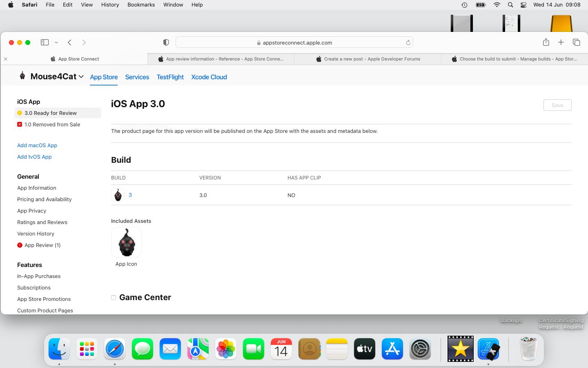The width and height of the screenshot is (588, 368).
Task: Open Launchpad from the Dock
Action: pos(87,349)
